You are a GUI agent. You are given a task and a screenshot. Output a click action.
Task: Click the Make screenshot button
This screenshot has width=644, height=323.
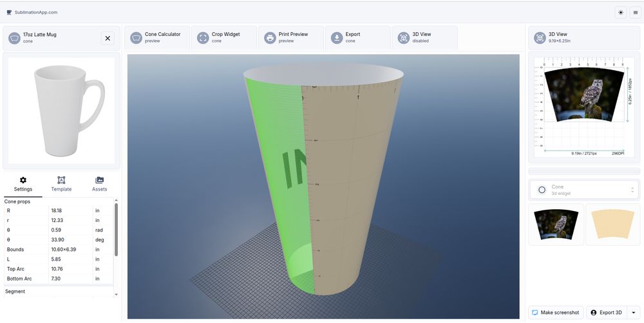pos(555,313)
